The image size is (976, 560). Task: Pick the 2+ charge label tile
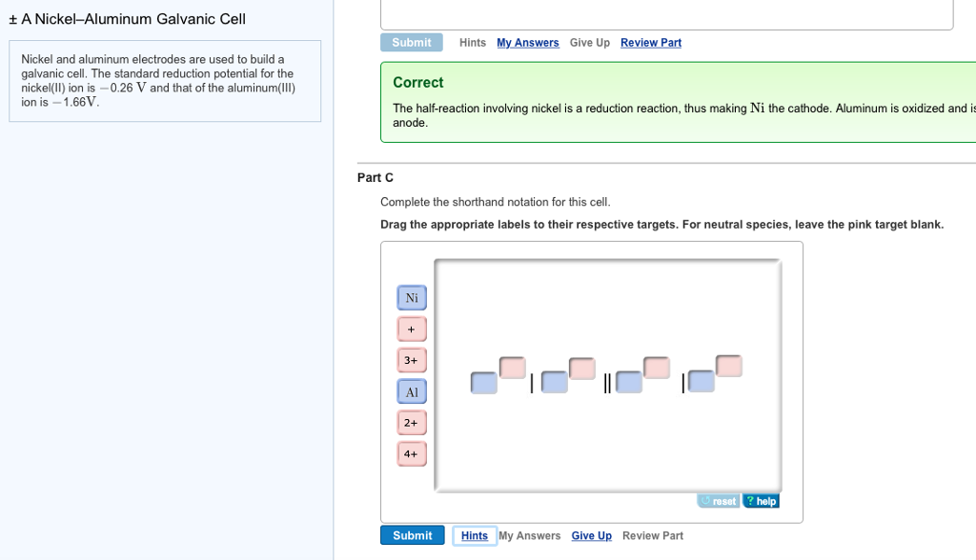[x=412, y=423]
